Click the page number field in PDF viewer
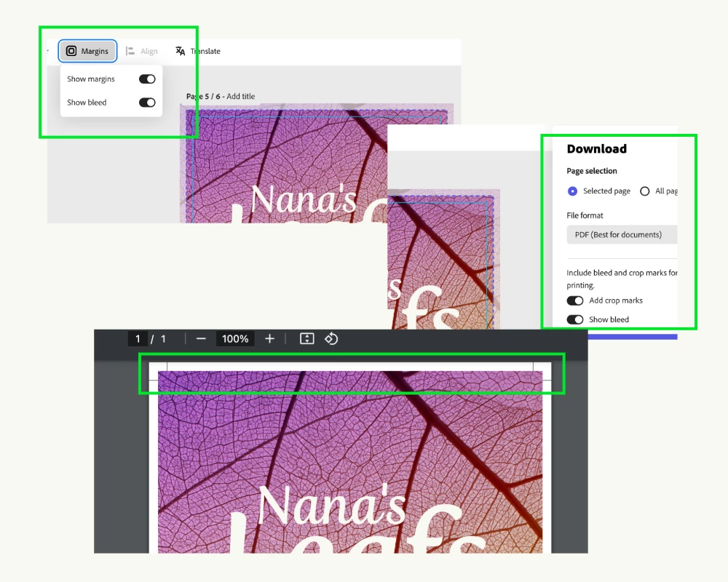The width and height of the screenshot is (728, 582). (x=138, y=339)
